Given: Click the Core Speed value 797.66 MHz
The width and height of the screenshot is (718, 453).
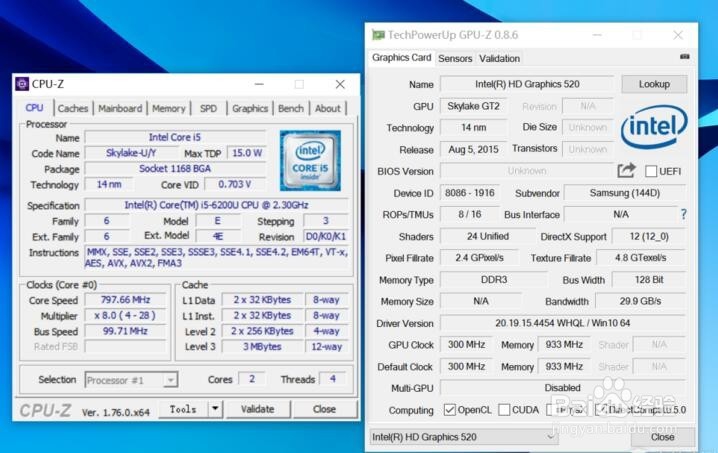Looking at the screenshot, I should pyautogui.click(x=125, y=300).
